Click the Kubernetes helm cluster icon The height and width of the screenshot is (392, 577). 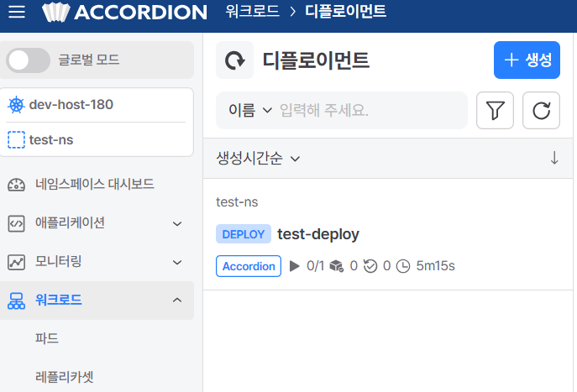[x=16, y=105]
